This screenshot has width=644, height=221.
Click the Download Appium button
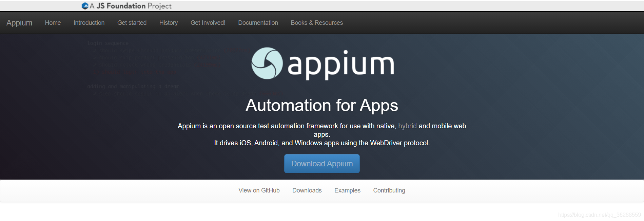point(322,164)
